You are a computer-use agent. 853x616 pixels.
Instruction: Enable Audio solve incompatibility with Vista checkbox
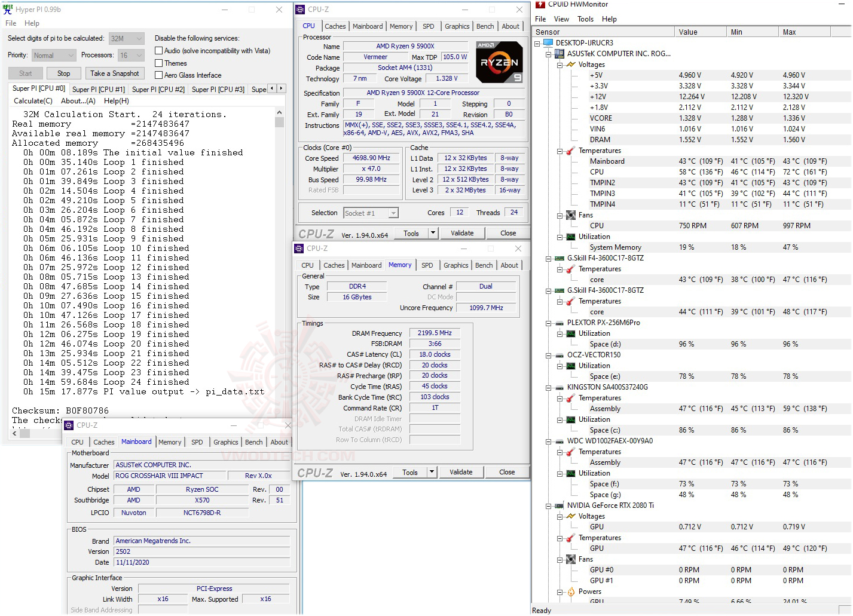(x=159, y=51)
